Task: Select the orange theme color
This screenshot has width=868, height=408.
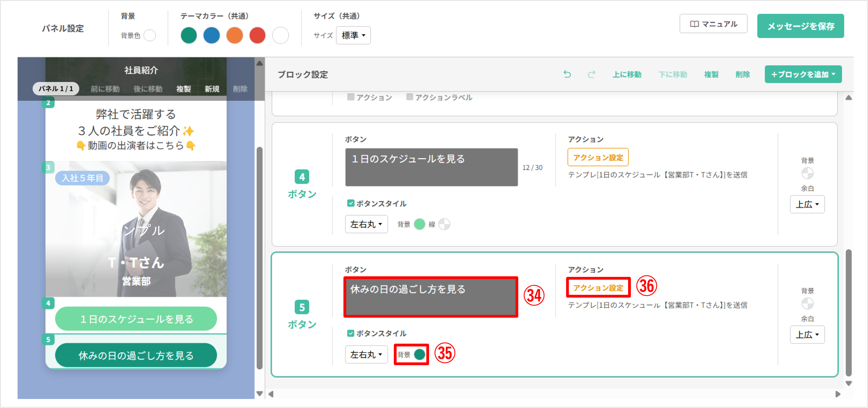Action: [235, 35]
